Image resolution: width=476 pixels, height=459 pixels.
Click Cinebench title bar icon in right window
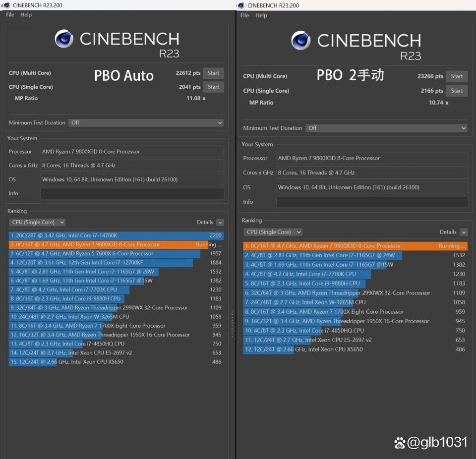click(x=241, y=5)
